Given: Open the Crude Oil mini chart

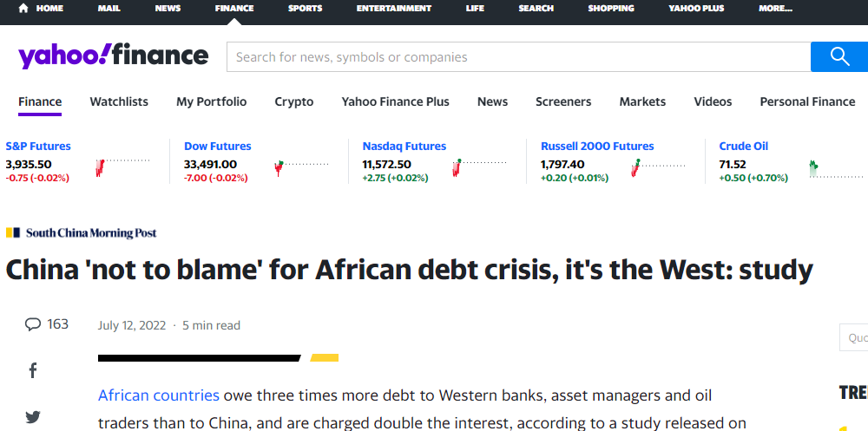Looking at the screenshot, I should pos(836,169).
